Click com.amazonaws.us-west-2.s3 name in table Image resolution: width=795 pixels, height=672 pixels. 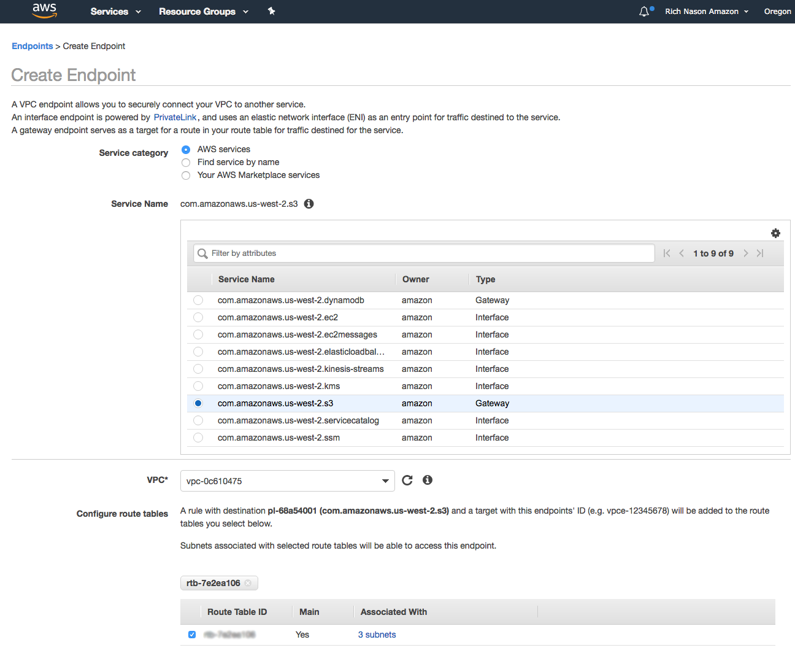275,403
